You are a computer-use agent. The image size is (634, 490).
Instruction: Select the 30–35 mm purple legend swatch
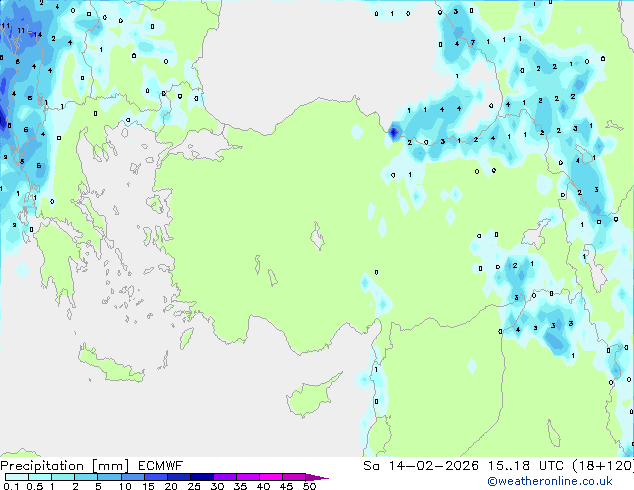224,477
